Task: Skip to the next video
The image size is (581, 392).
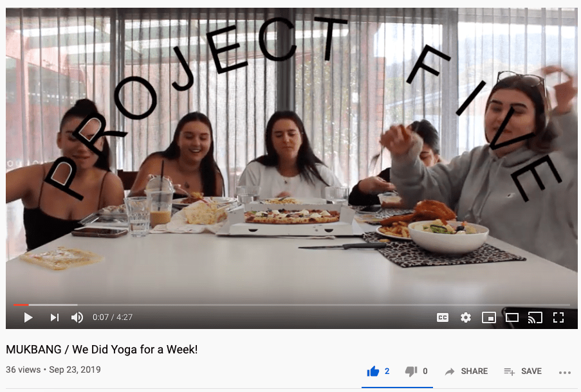Action: 55,317
